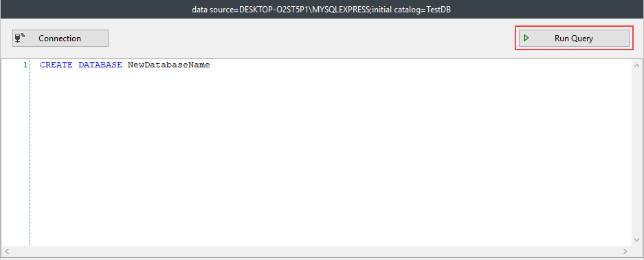This screenshot has width=644, height=260.
Task: Click the blank toolbar area between the buttons
Action: click(311, 39)
